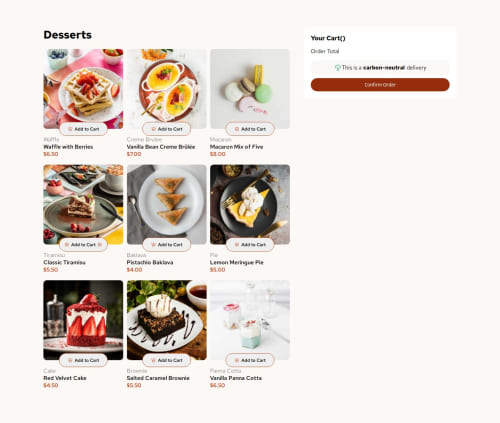Click cart icon on Lemon Pie button
Image resolution: width=500 pixels, height=423 pixels.
tap(237, 245)
